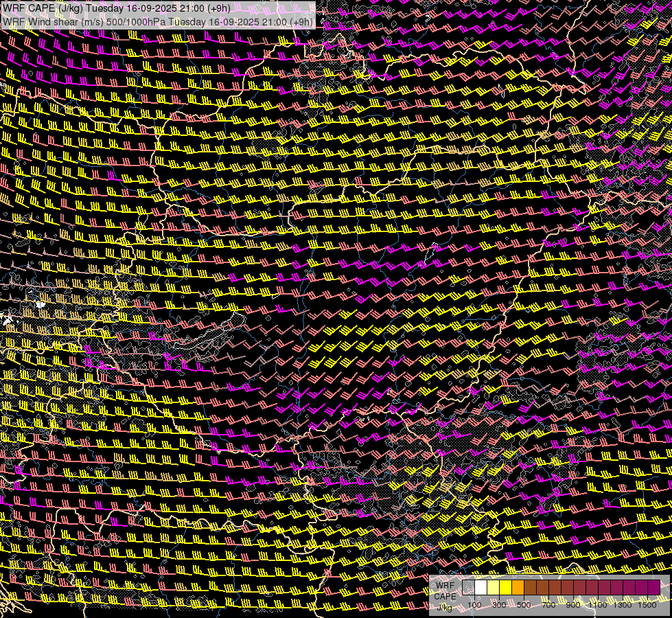Click the WRF CAPE title line
Viewport: 672px width, 618px height.
[116, 8]
